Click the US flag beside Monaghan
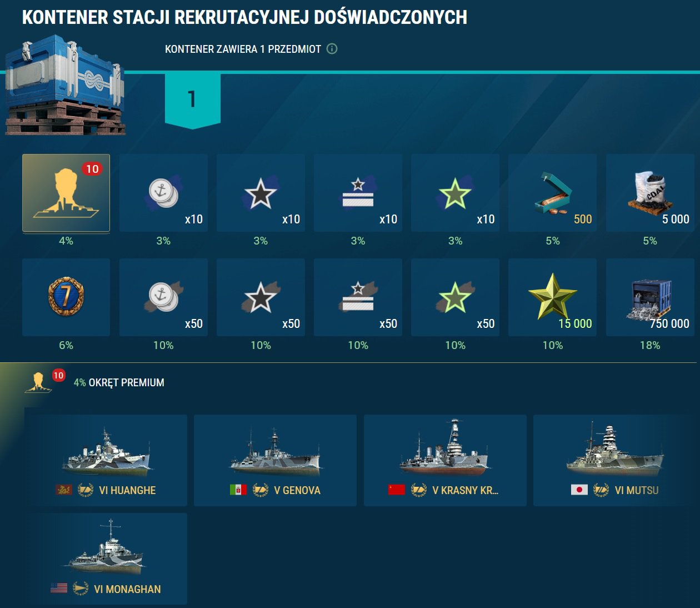700x608 pixels. tap(59, 588)
